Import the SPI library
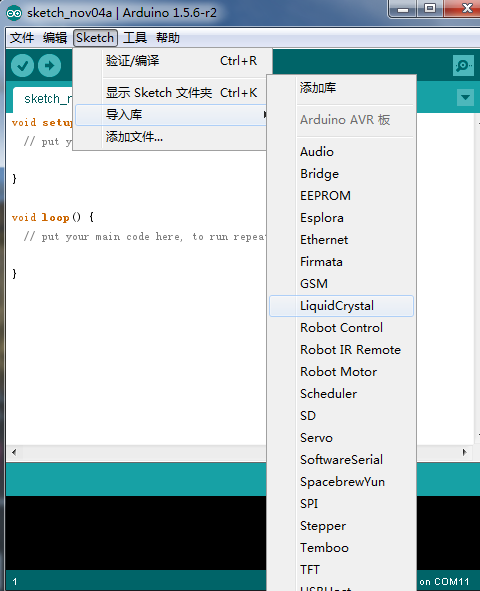 341,504
